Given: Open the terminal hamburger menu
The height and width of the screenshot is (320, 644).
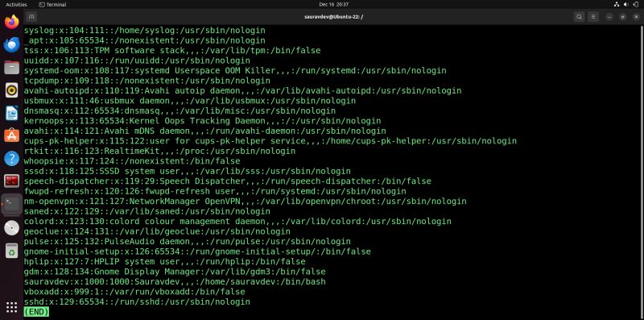Looking at the screenshot, I should pyautogui.click(x=593, y=17).
